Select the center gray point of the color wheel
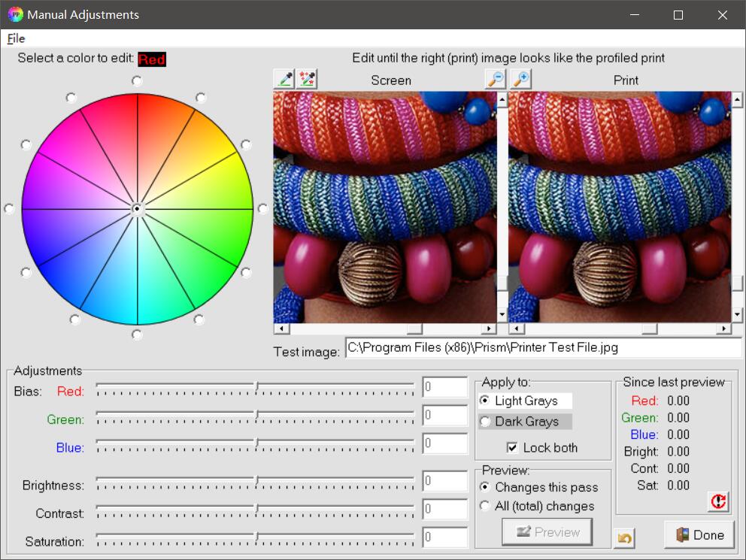The height and width of the screenshot is (560, 746). (x=137, y=209)
